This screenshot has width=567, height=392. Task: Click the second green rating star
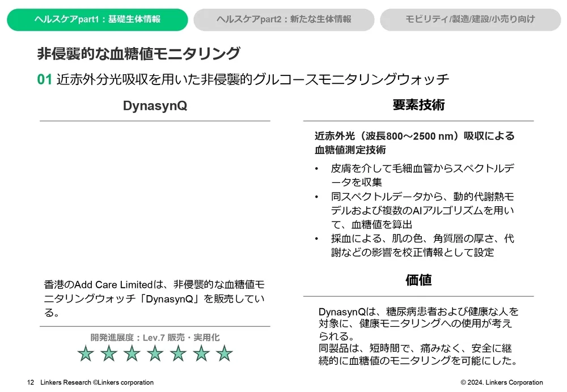coord(109,353)
